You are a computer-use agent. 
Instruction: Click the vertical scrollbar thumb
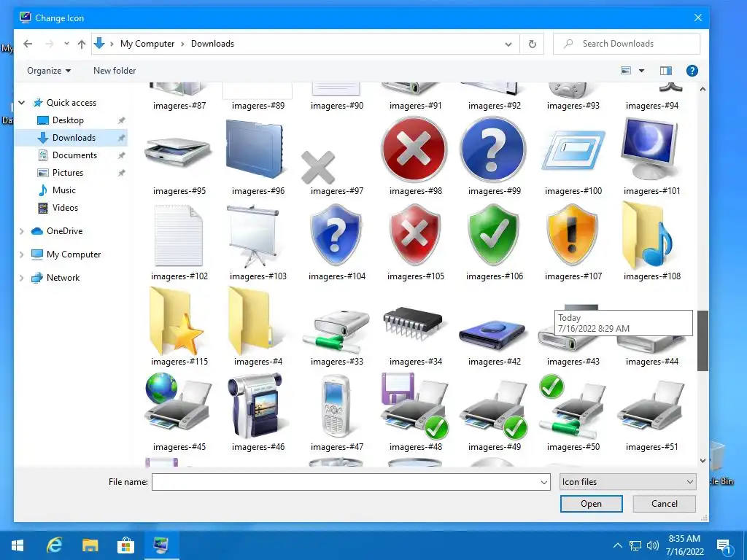(703, 341)
